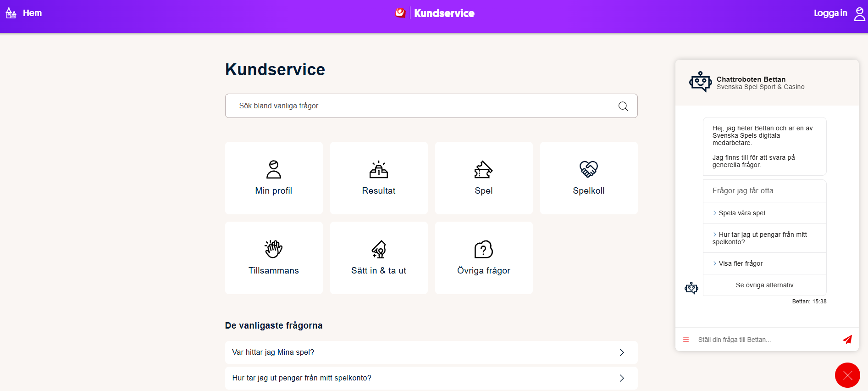Open the question 'Var hittar jag Mina spel?'

click(431, 352)
